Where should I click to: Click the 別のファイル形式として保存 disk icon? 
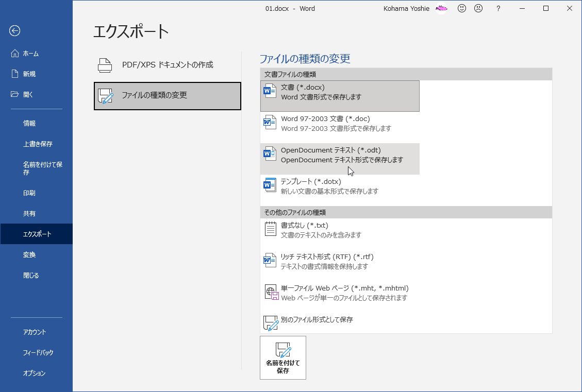point(271,323)
